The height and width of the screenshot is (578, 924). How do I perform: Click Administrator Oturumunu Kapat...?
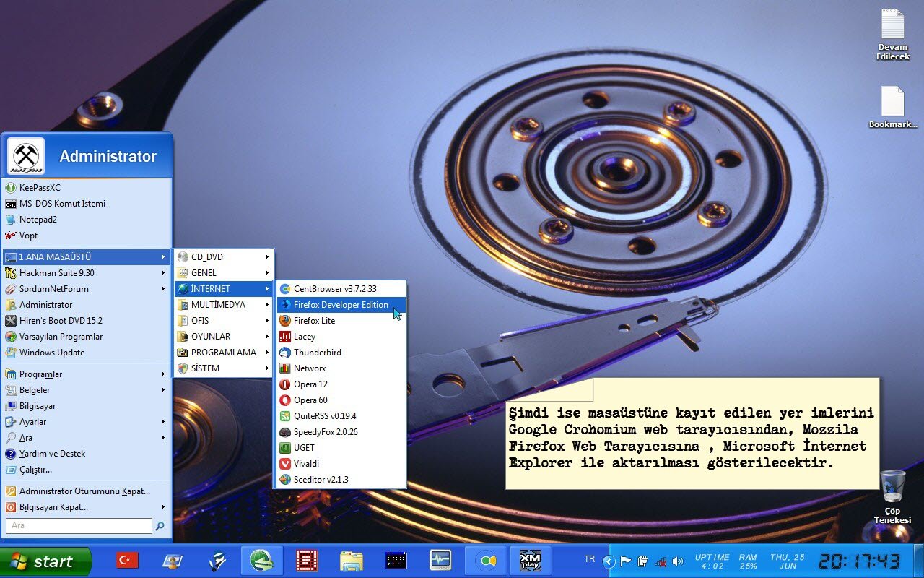(x=87, y=491)
